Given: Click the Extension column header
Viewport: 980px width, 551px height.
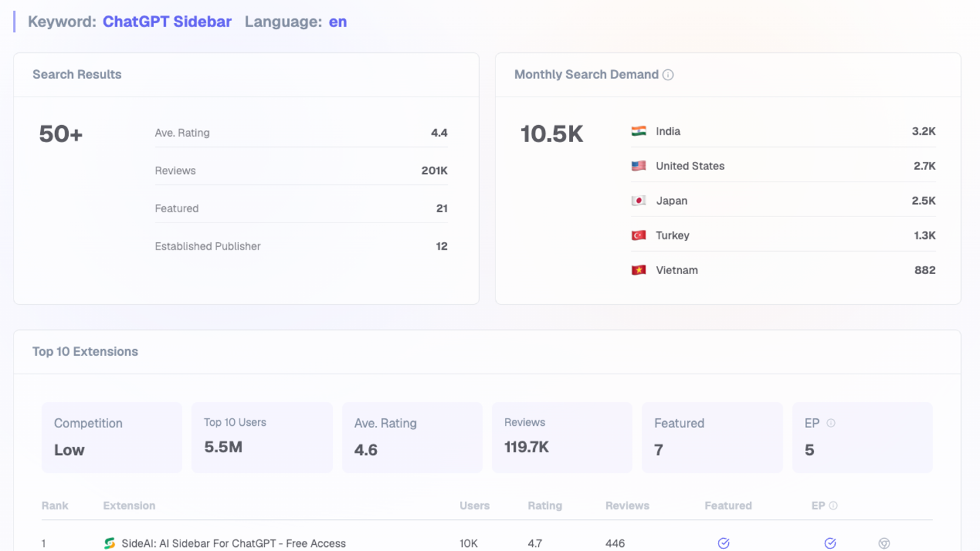Looking at the screenshot, I should 129,505.
